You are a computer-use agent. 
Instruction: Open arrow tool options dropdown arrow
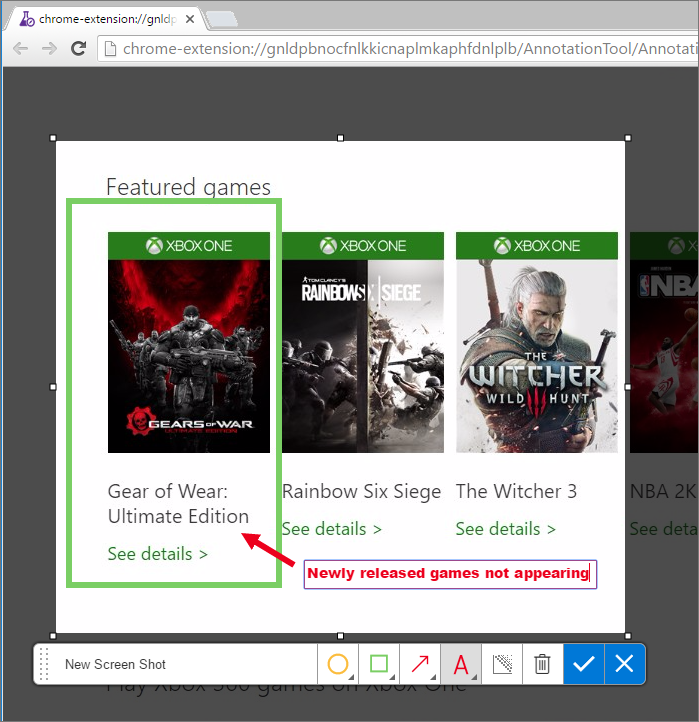(433, 677)
